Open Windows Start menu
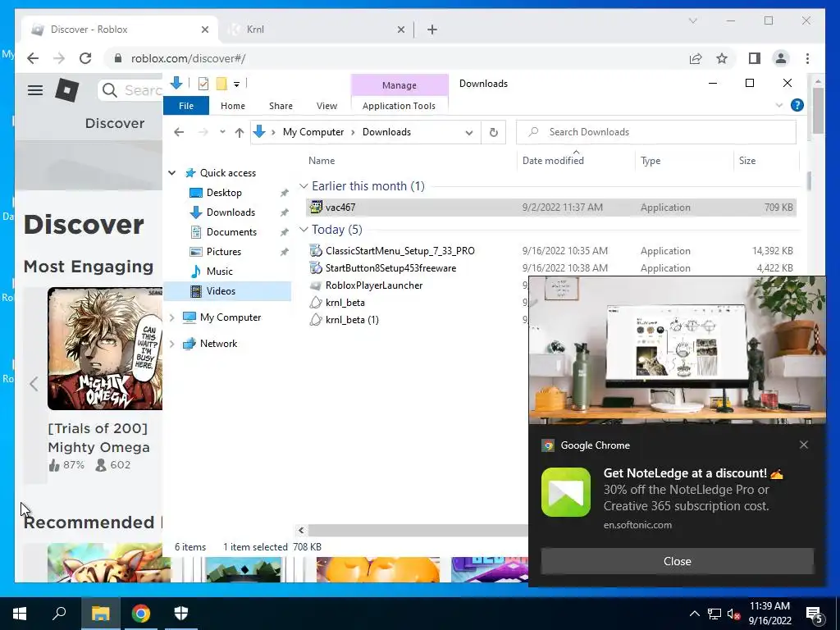Image resolution: width=840 pixels, height=630 pixels. 20,614
